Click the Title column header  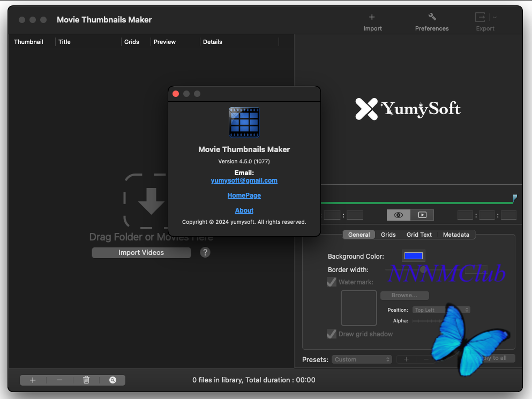(x=64, y=42)
